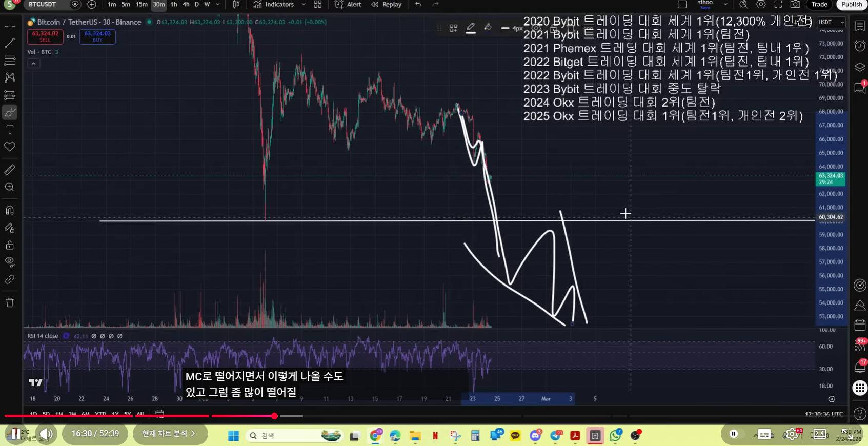868x446 pixels.
Task: Open the object tree layers panel
Action: 860,67
